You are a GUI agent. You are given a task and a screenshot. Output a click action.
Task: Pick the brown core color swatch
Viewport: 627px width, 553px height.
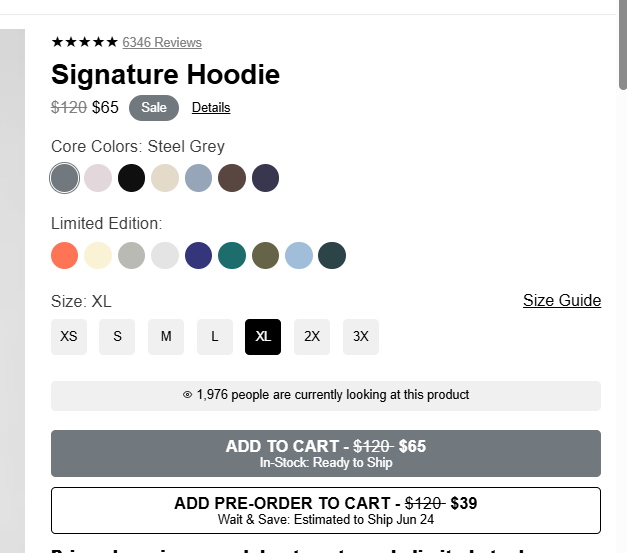pos(232,178)
